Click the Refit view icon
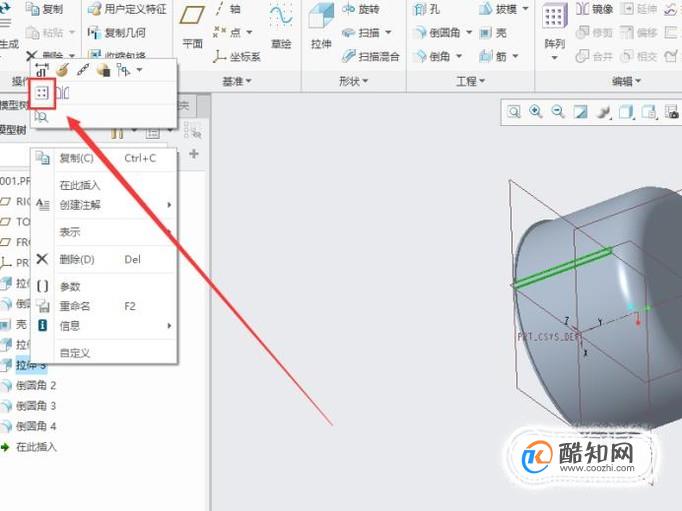The image size is (682, 511). click(514, 112)
